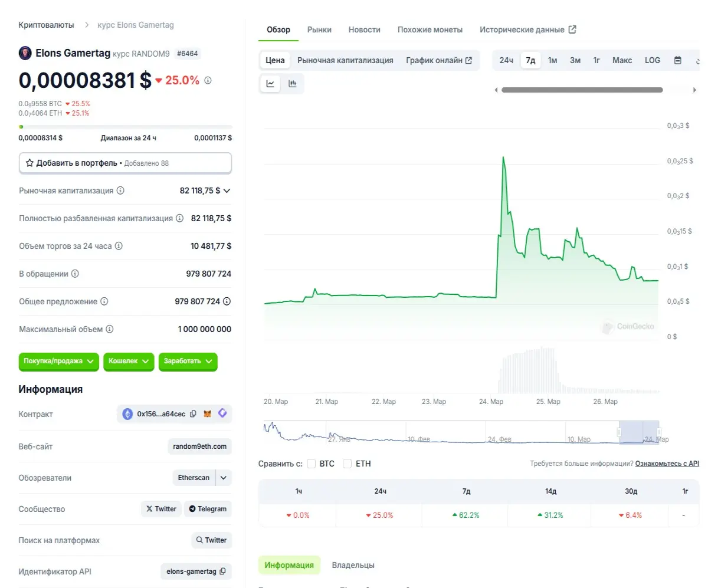Image resolution: width=708 pixels, height=588 pixels.
Task: Click the horizontal chart scrollbar thumb
Action: (x=582, y=90)
